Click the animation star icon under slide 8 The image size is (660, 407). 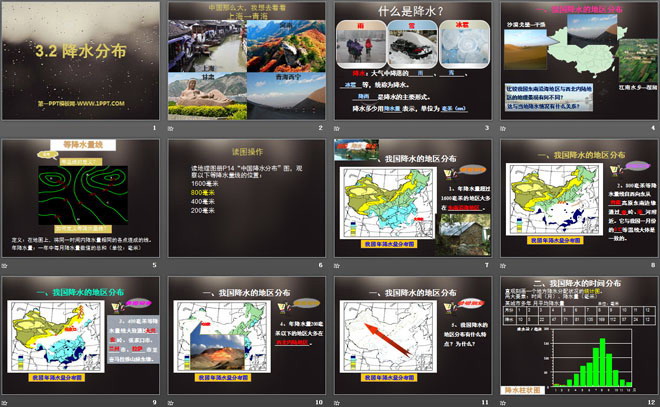(x=503, y=266)
